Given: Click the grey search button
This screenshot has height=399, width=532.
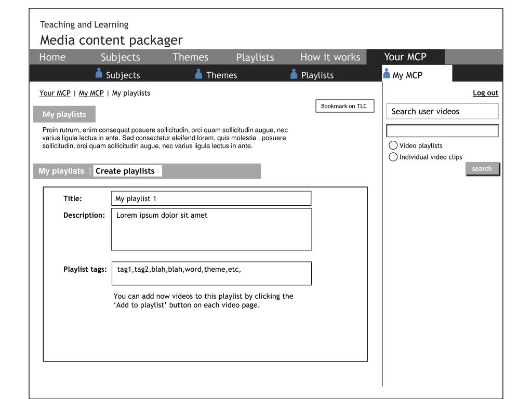Looking at the screenshot, I should (482, 169).
